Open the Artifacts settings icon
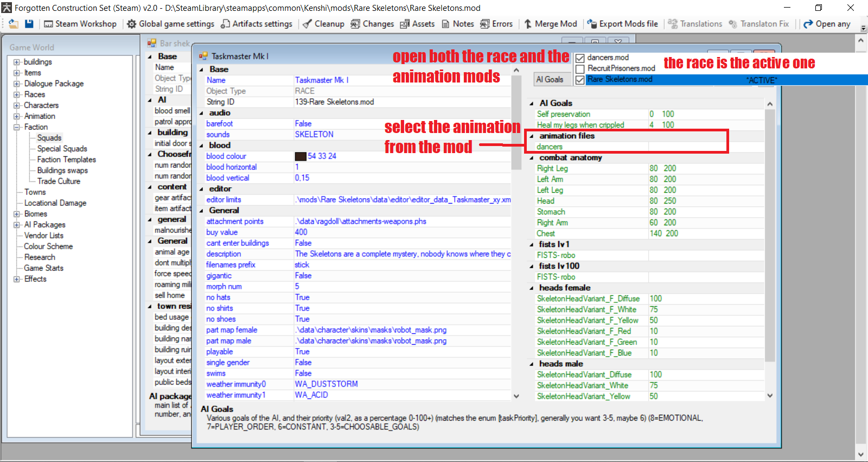 (225, 24)
